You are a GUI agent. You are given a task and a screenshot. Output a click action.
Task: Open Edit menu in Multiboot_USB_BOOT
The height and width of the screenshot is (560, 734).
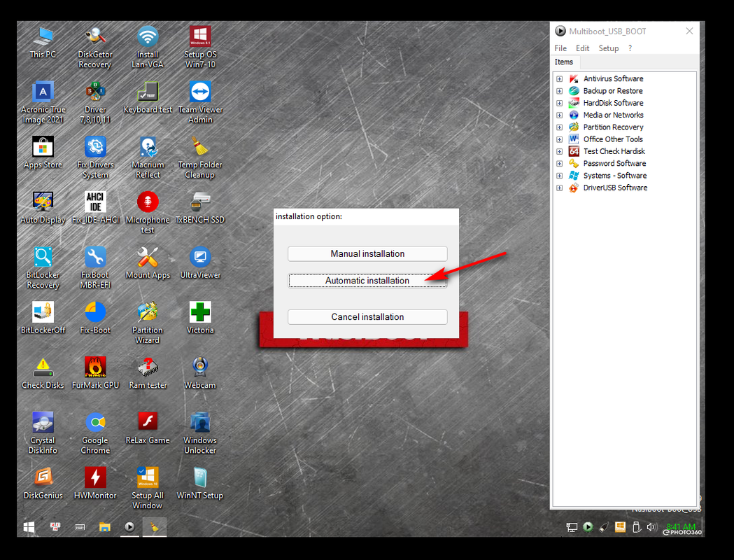(582, 48)
